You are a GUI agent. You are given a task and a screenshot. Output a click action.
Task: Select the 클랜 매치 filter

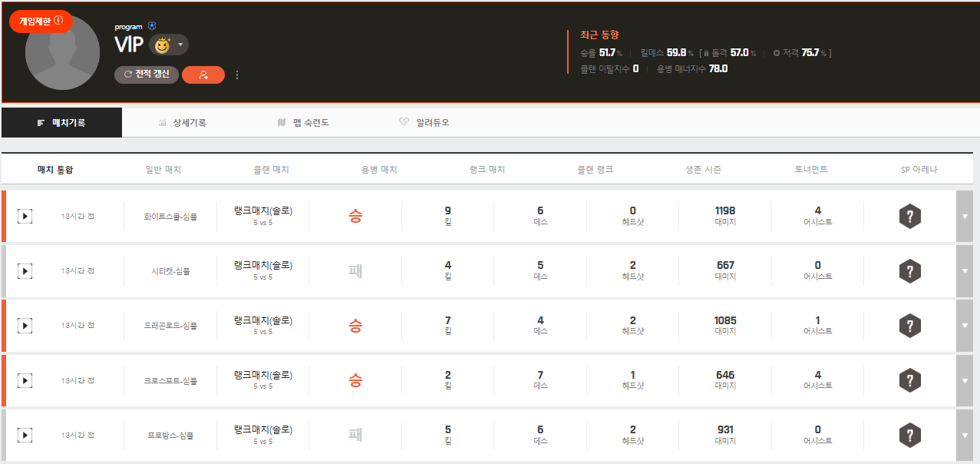tap(271, 170)
